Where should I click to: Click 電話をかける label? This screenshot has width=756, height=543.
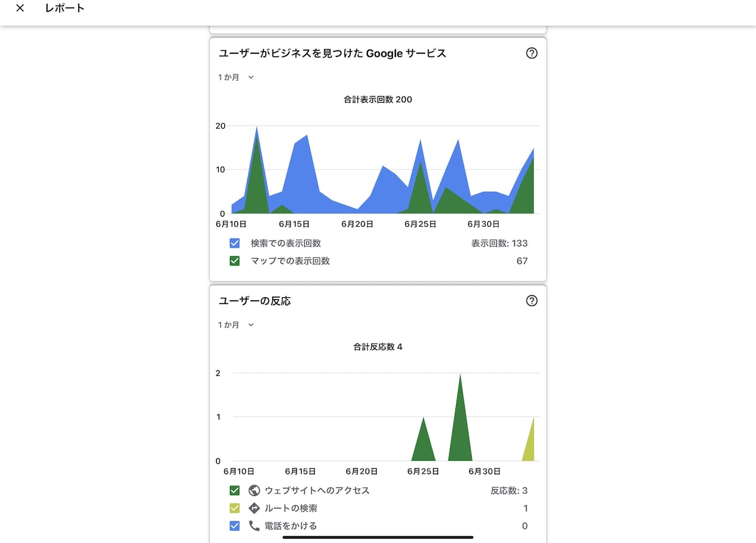pos(291,526)
